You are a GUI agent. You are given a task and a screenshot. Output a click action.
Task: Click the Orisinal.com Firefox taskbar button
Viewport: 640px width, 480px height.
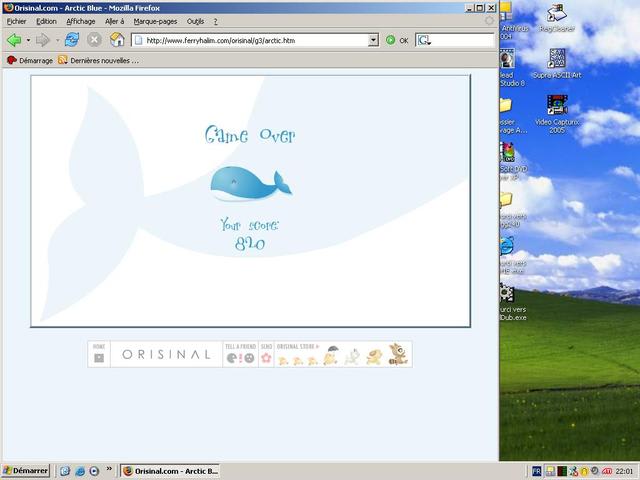tap(170, 471)
